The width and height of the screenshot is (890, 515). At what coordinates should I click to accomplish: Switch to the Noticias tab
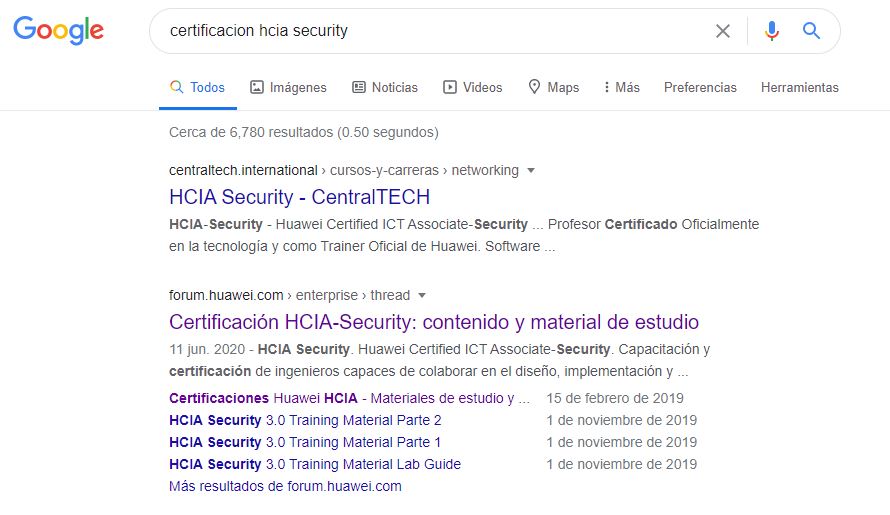(x=385, y=87)
